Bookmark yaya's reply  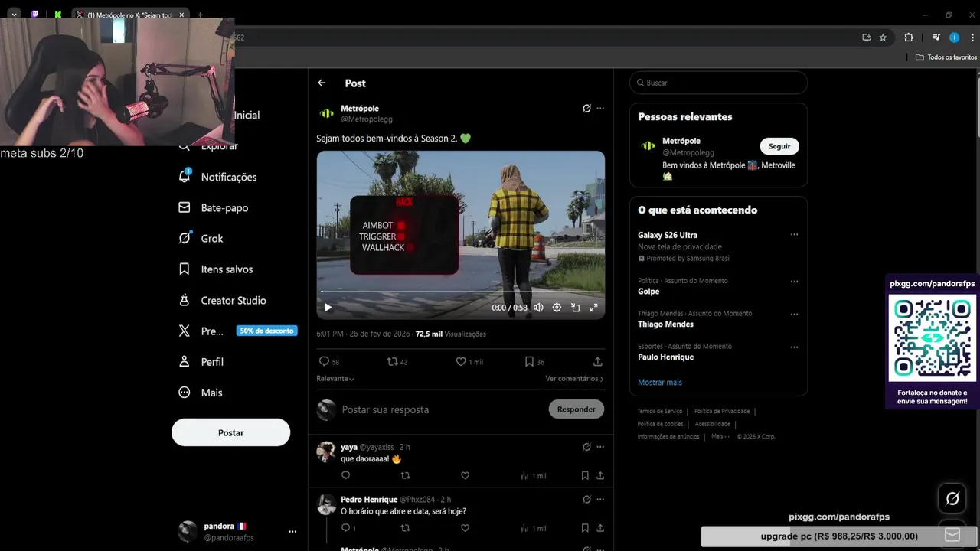[585, 476]
